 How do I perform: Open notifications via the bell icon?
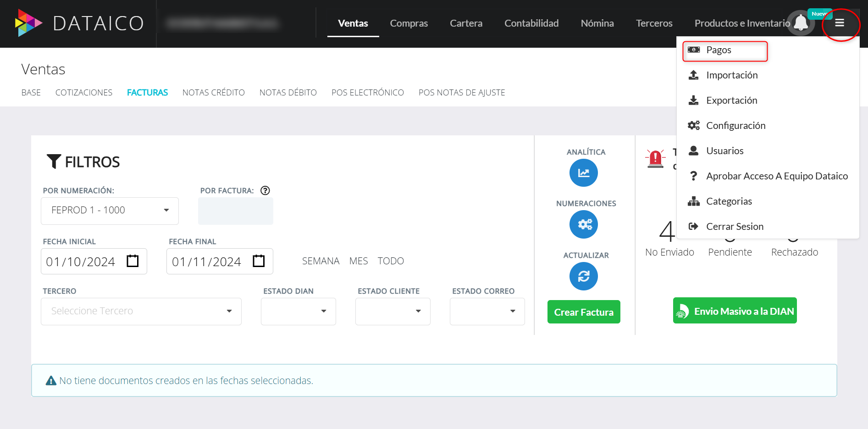click(x=801, y=23)
